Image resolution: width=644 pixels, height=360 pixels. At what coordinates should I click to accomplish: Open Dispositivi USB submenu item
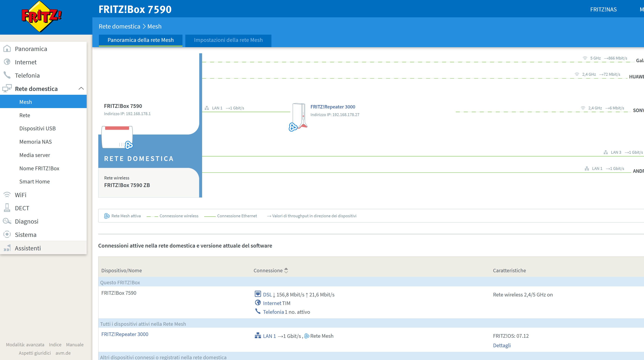(38, 128)
